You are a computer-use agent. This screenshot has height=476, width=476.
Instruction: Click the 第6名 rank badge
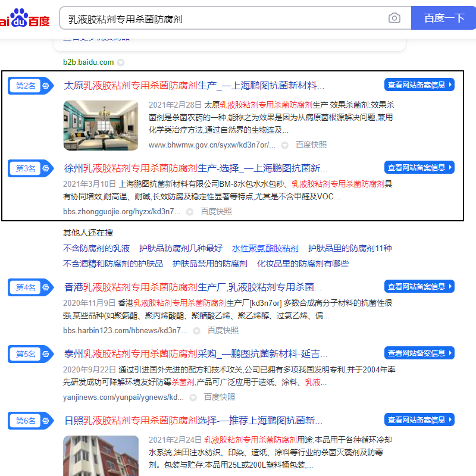(31, 421)
